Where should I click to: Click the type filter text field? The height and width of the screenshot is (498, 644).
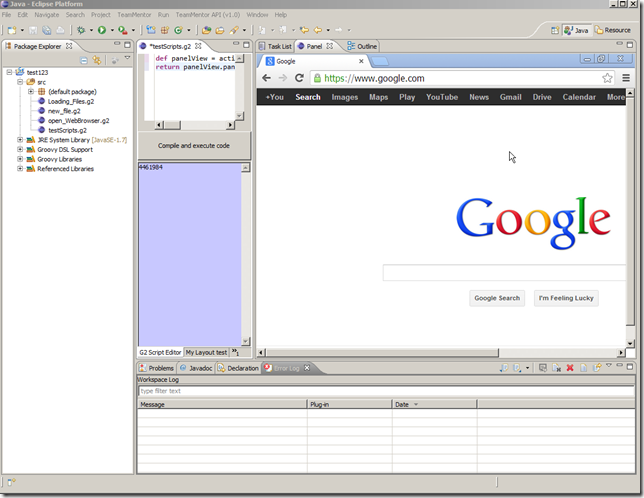[385, 391]
